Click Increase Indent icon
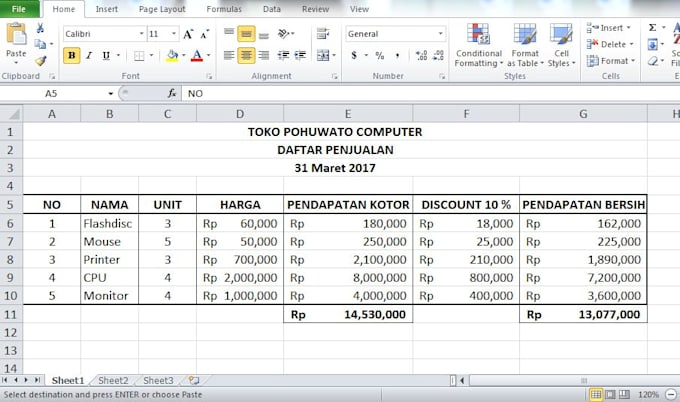The width and height of the screenshot is (680, 402). 300,55
